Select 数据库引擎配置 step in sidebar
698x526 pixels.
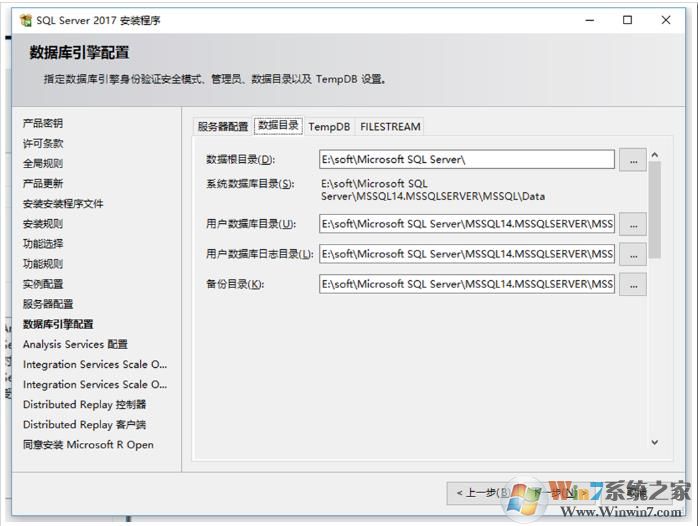[58, 324]
